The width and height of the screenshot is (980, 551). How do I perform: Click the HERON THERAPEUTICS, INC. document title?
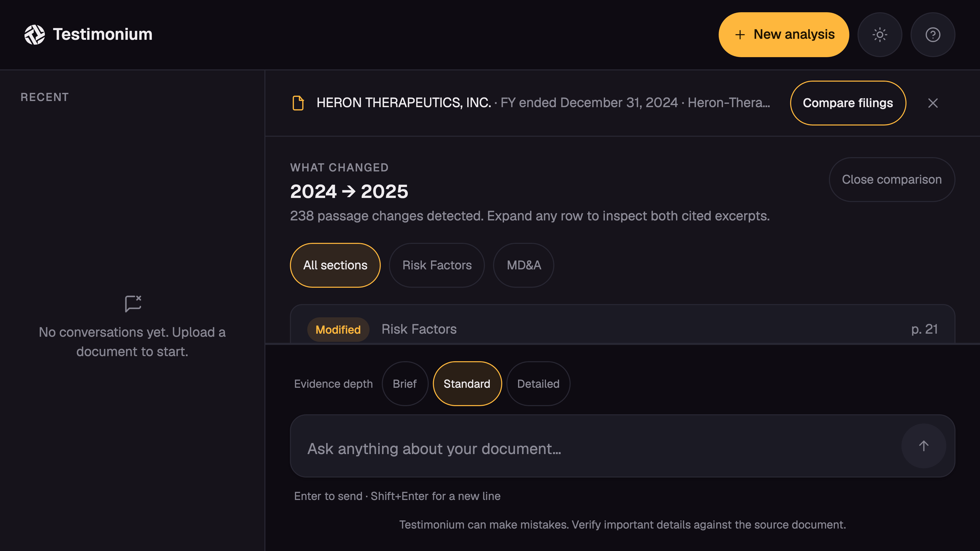tap(404, 103)
